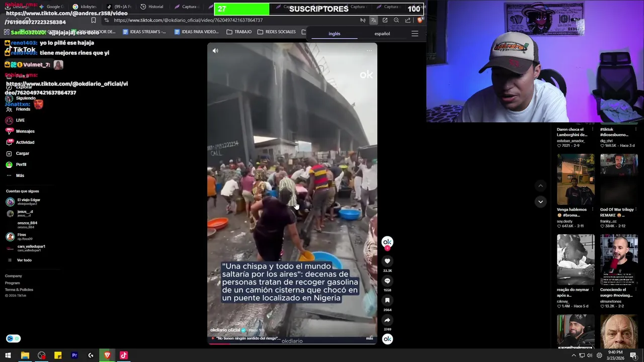Open Perfil in the TikTok sidebar

pos(16,164)
